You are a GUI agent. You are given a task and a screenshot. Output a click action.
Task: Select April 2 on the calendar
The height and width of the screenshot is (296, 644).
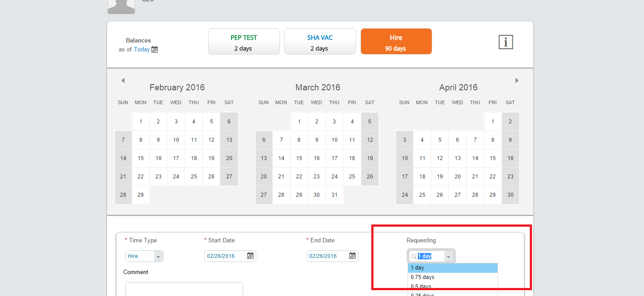click(x=511, y=122)
